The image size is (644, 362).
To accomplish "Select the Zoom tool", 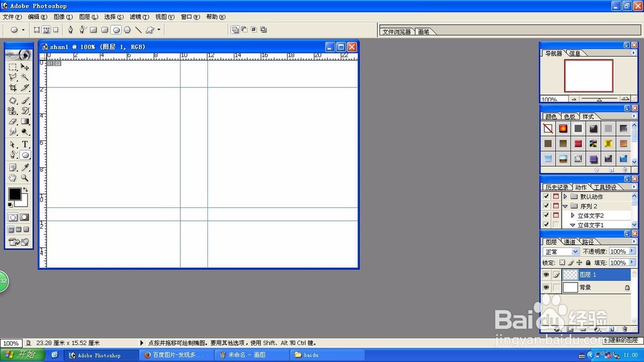I will (x=25, y=178).
